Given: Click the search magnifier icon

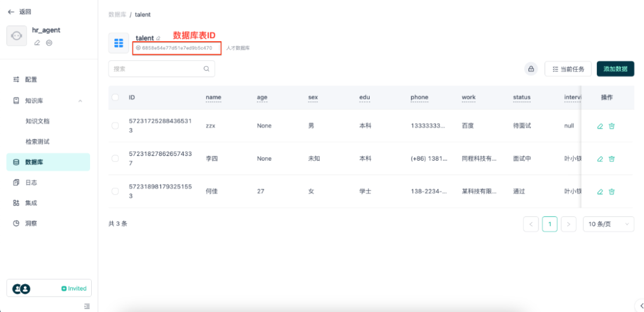Looking at the screenshot, I should [x=206, y=69].
